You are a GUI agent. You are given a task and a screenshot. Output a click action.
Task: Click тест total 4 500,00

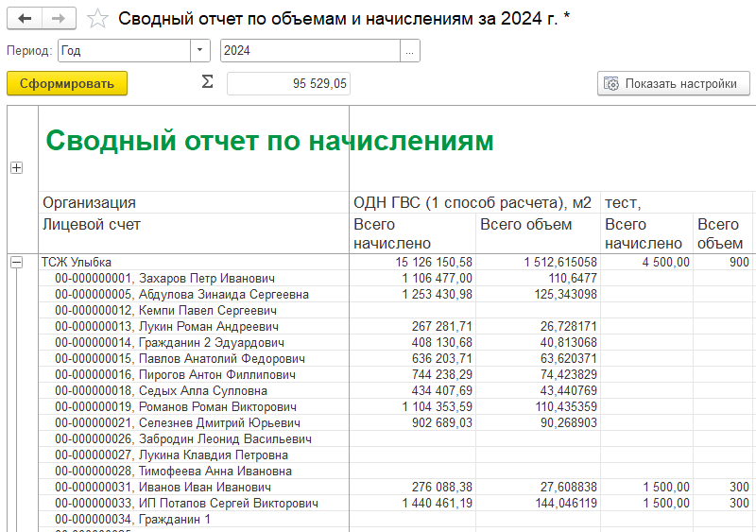pyautogui.click(x=647, y=262)
